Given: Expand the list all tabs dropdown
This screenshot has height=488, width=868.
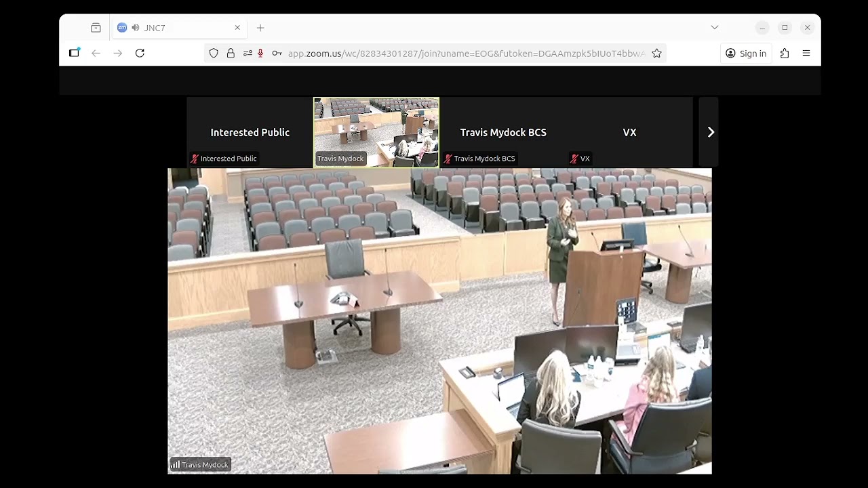Looking at the screenshot, I should 714,28.
